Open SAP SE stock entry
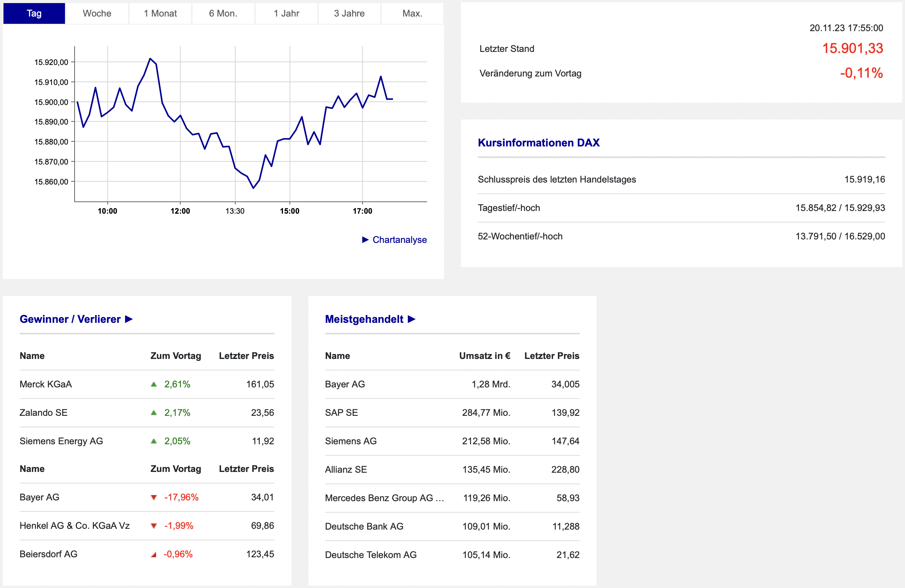 point(341,413)
